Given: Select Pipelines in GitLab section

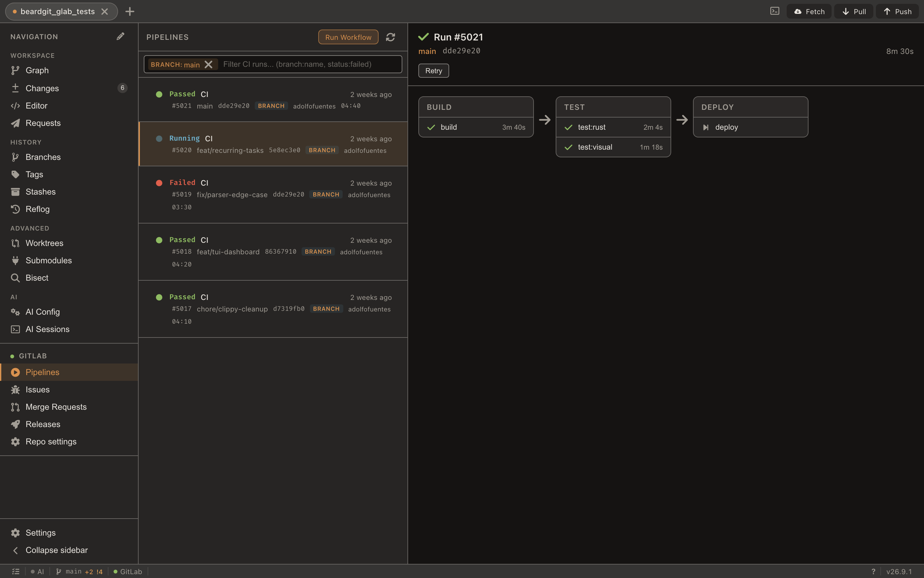Looking at the screenshot, I should (x=69, y=372).
